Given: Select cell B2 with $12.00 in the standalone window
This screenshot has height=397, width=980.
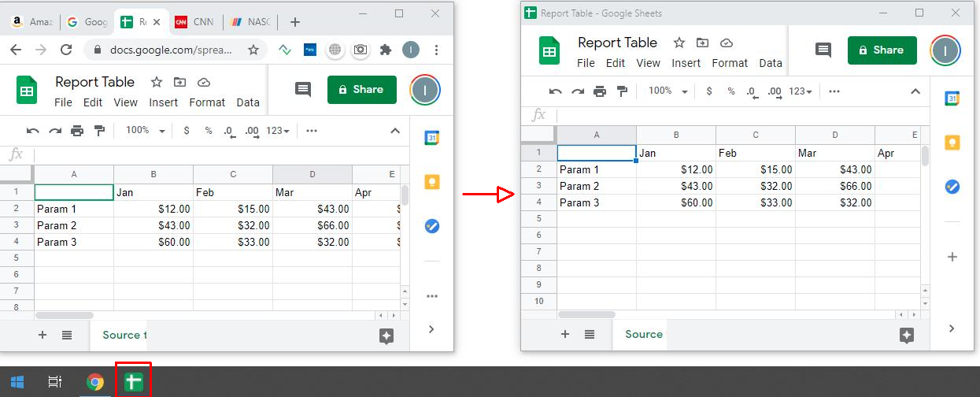Looking at the screenshot, I should pos(675,169).
